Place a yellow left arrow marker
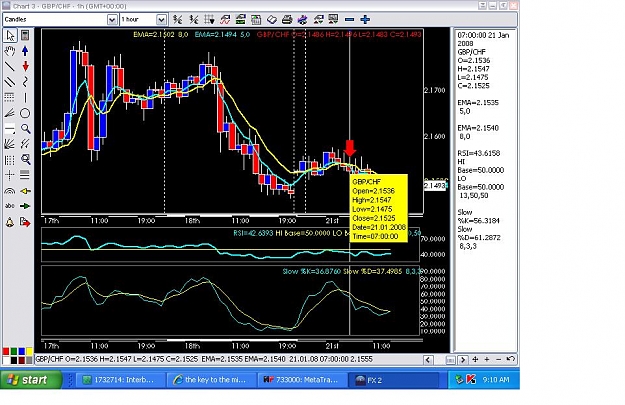Image resolution: width=625 pixels, height=405 pixels. tap(25, 191)
